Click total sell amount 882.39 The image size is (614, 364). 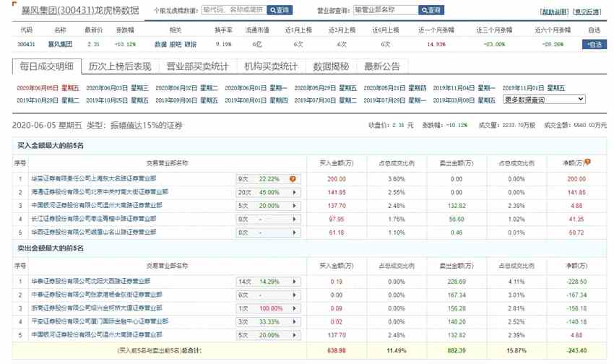pos(457,351)
